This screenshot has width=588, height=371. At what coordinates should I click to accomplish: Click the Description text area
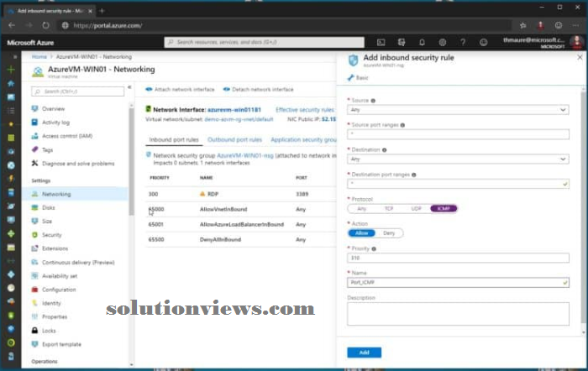click(x=458, y=314)
